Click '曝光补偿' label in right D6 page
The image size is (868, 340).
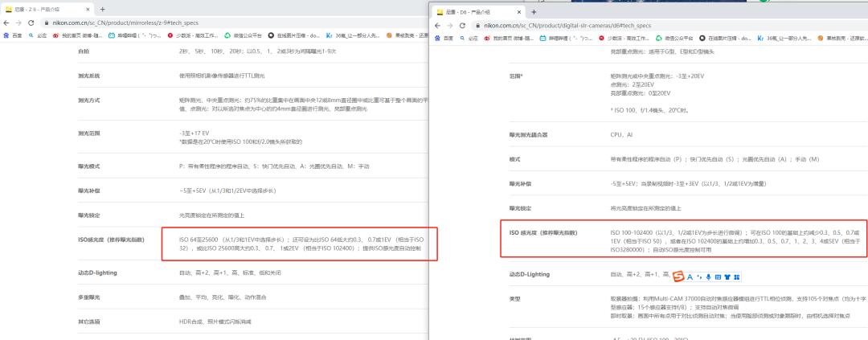pos(520,183)
